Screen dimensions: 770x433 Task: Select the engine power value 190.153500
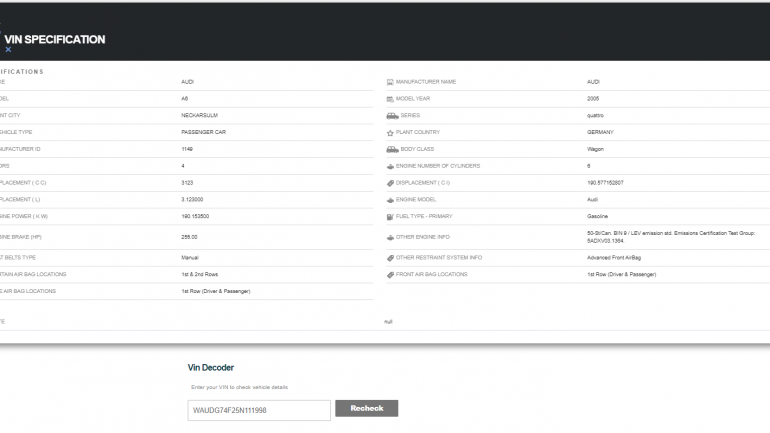pos(195,216)
